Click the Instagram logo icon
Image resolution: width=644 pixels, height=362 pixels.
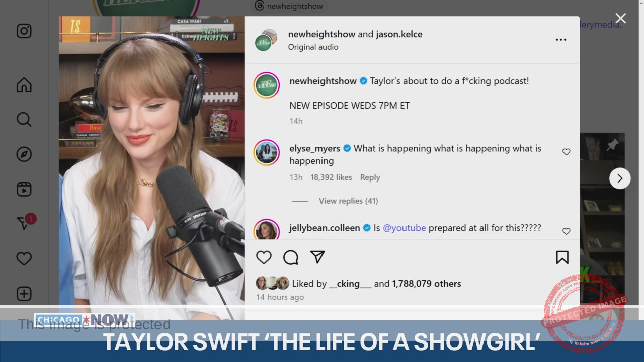24,31
